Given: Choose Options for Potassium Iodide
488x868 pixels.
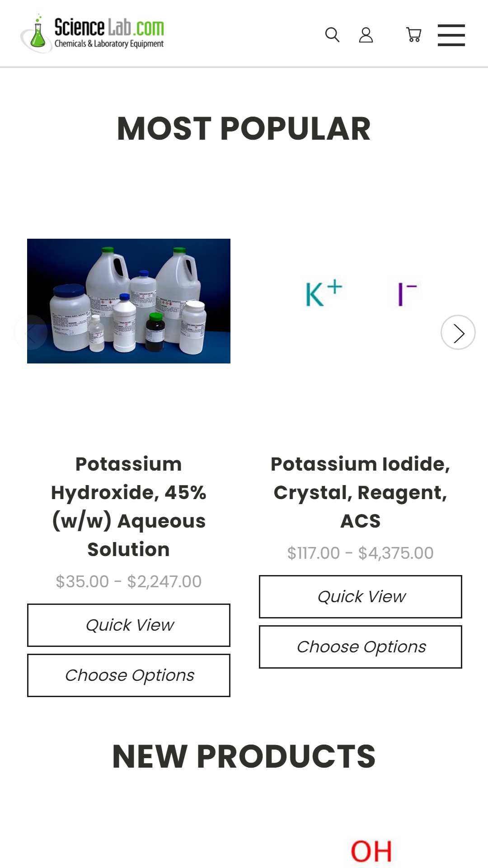Looking at the screenshot, I should coord(361,647).
